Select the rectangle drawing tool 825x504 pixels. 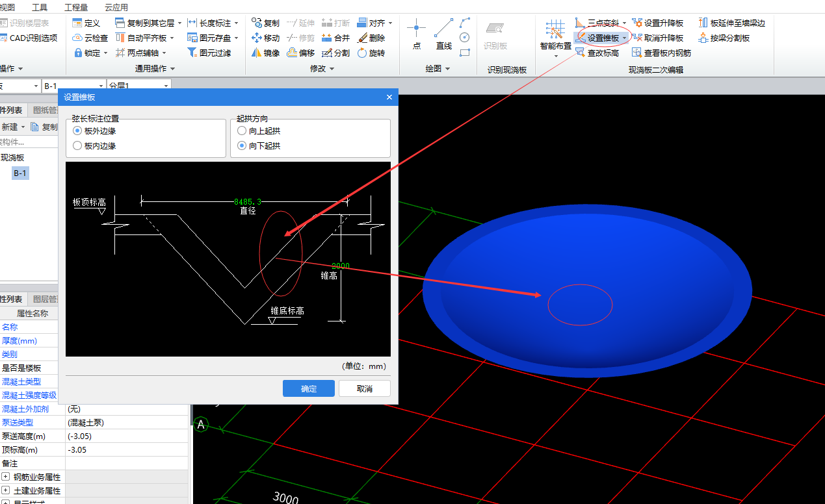(464, 53)
